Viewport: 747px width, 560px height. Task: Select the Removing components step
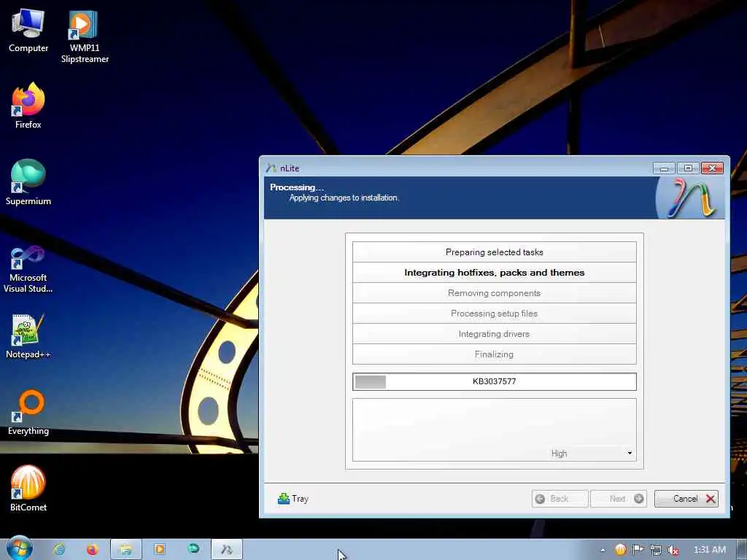[x=494, y=293]
